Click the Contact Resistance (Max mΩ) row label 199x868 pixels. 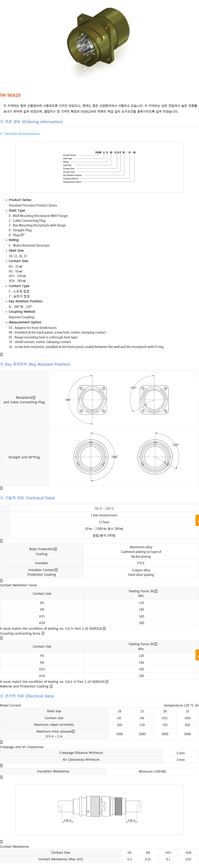pos(61,859)
